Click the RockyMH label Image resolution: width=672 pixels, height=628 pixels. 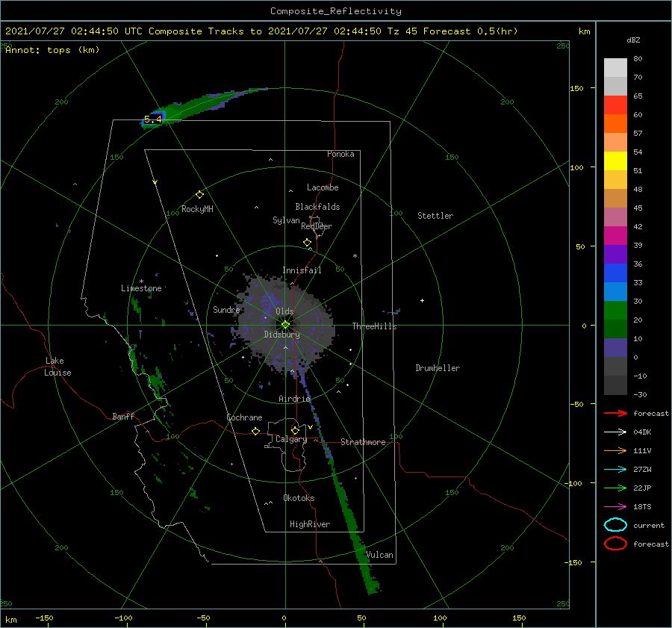(x=197, y=209)
